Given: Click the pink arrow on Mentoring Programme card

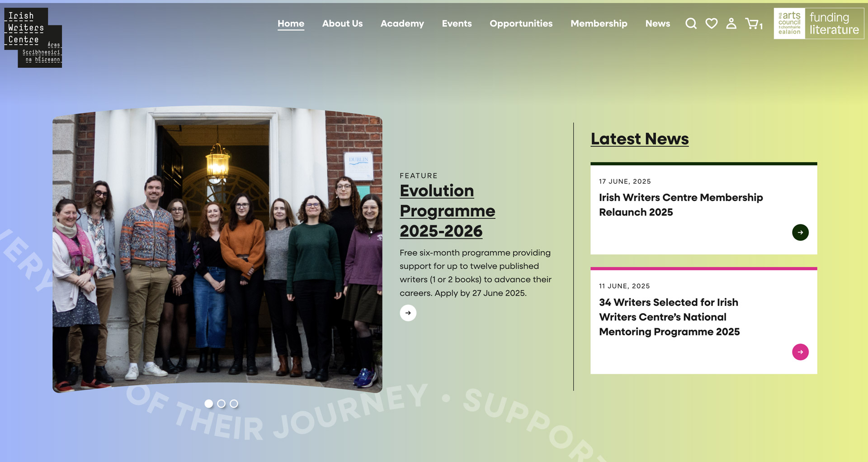Looking at the screenshot, I should click(x=800, y=352).
